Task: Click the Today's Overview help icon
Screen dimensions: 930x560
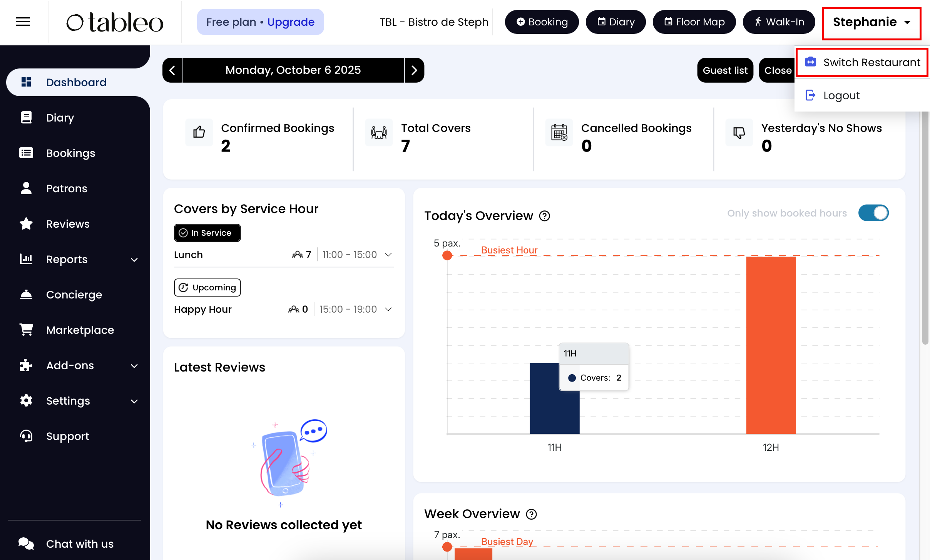Action: point(545,216)
